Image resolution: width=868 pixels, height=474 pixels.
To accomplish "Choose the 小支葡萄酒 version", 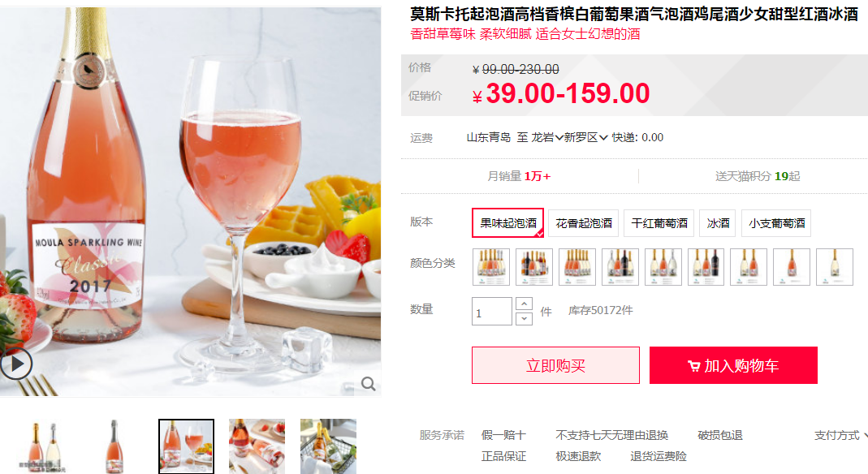I will tap(776, 223).
